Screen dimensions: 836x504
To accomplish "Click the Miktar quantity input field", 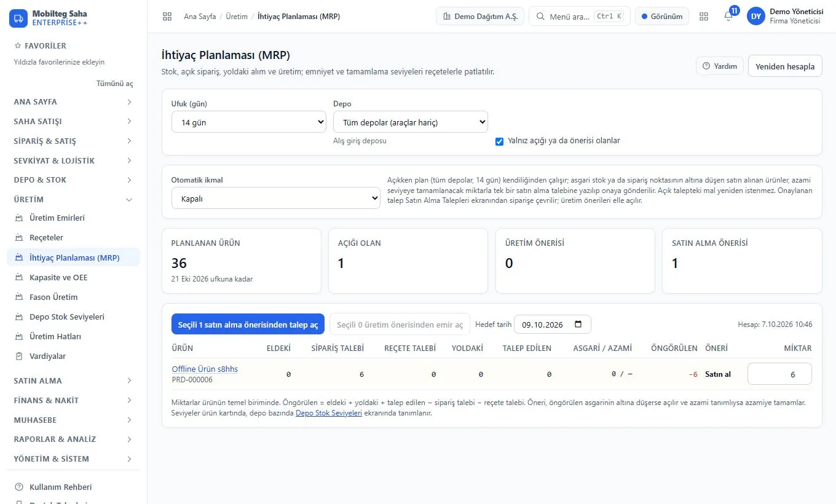I will [x=779, y=374].
